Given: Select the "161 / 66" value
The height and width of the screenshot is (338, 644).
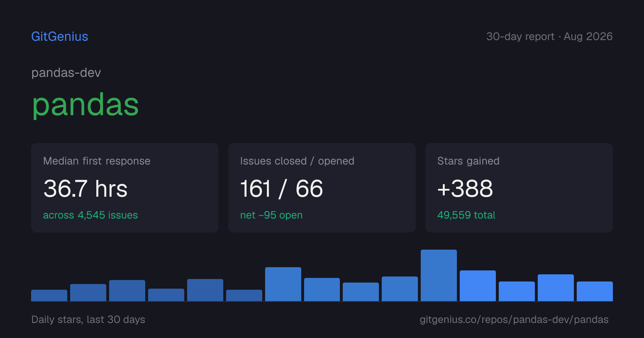Looking at the screenshot, I should (282, 188).
